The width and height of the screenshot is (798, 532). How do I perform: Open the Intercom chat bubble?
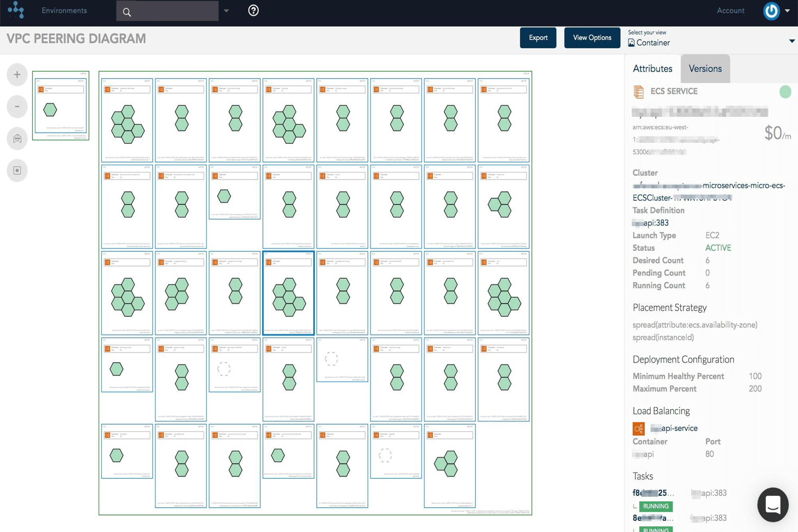click(773, 505)
